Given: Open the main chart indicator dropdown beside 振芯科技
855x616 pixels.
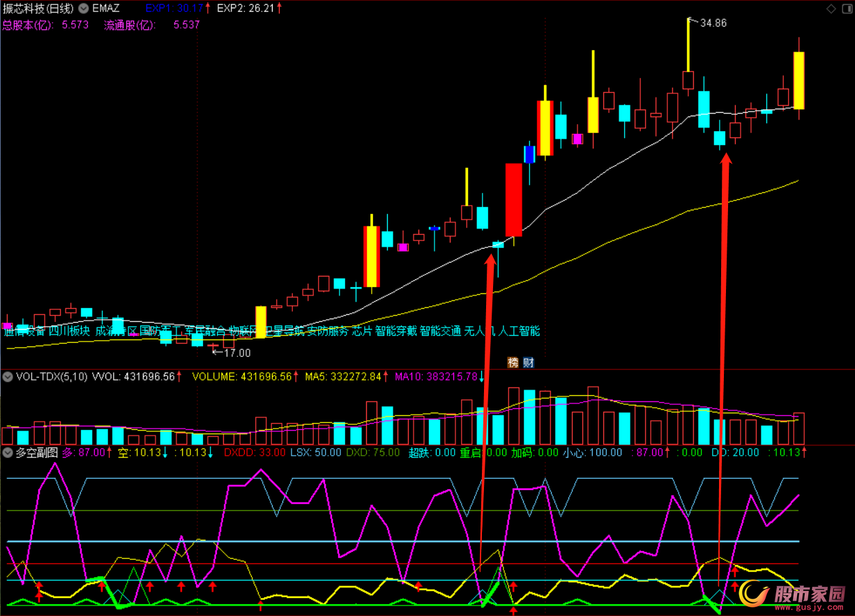Looking at the screenshot, I should (x=83, y=8).
